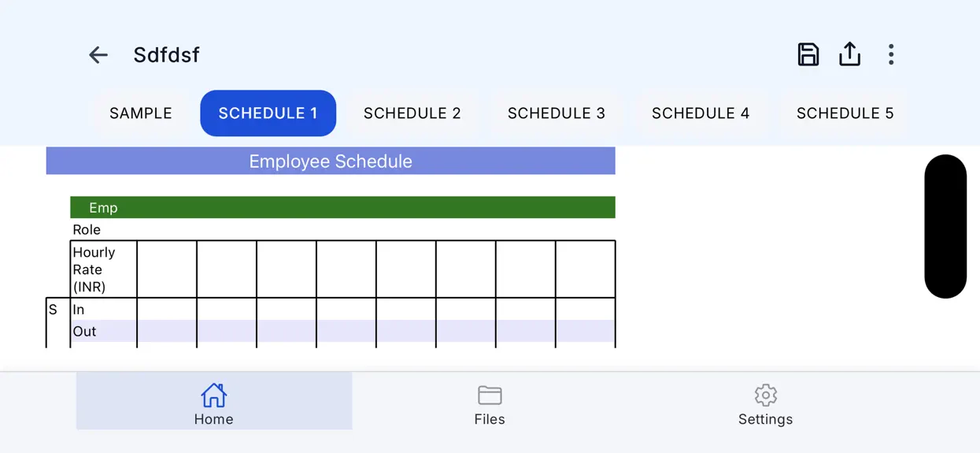Select the SCHEDULE 1 tab
Screen dimensions: 980x453
[268, 113]
